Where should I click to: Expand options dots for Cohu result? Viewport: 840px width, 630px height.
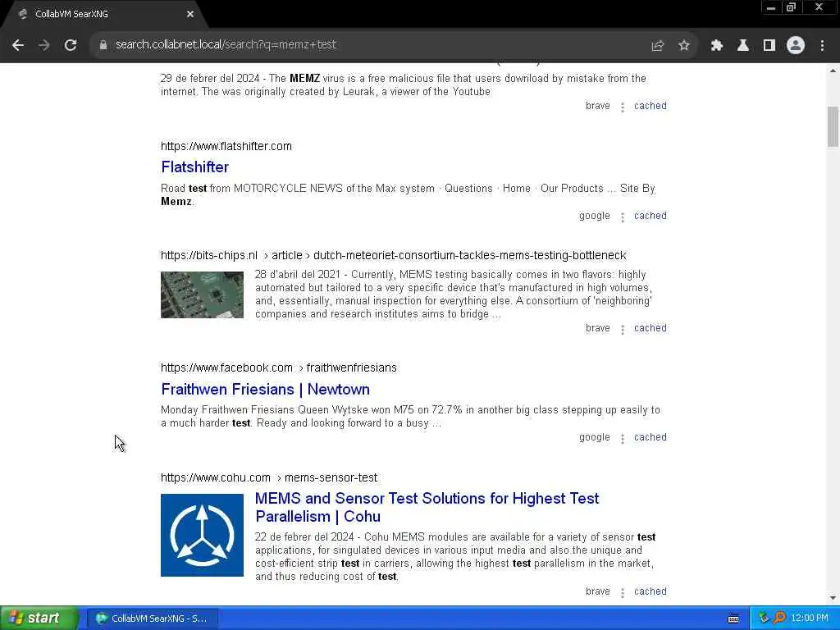click(622, 593)
